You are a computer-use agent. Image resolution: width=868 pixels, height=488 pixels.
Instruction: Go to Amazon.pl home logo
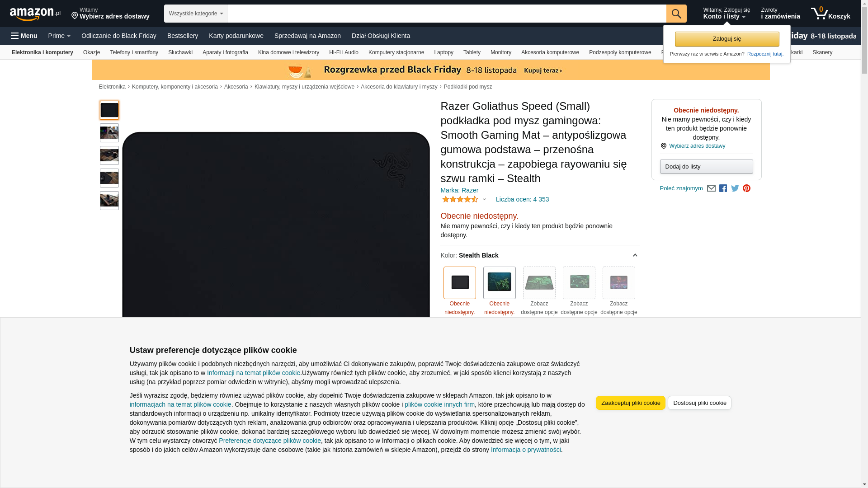click(35, 14)
